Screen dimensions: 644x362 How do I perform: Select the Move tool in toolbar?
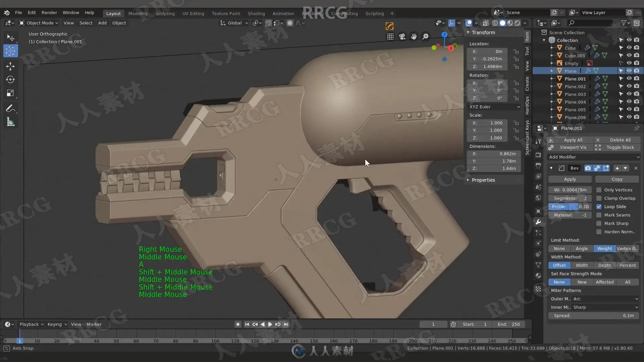(x=10, y=66)
